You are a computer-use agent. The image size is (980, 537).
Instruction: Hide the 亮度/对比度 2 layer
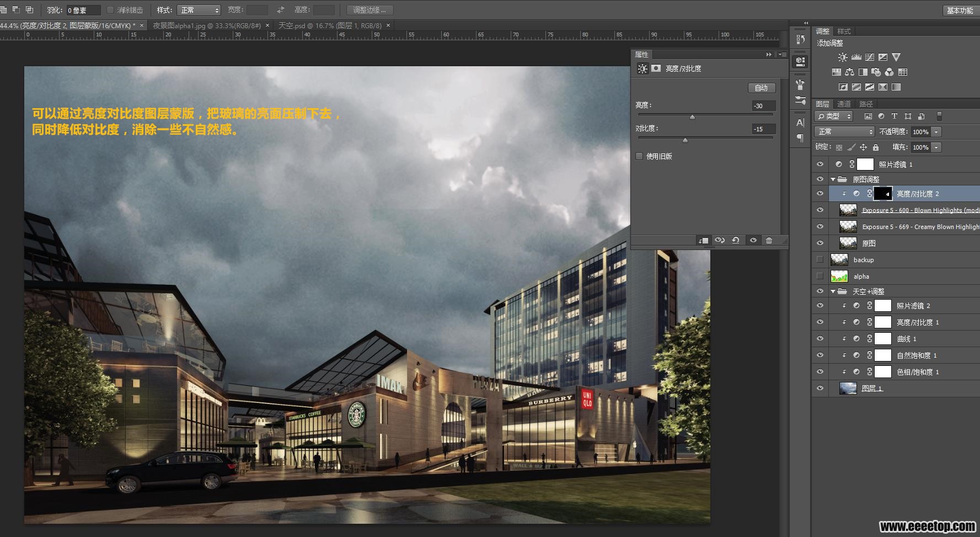pyautogui.click(x=820, y=194)
